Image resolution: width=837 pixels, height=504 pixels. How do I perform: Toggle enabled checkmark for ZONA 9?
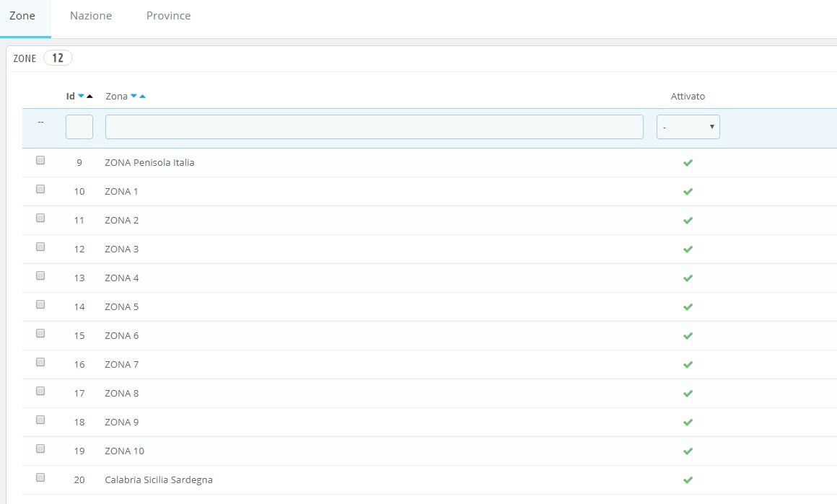(688, 422)
